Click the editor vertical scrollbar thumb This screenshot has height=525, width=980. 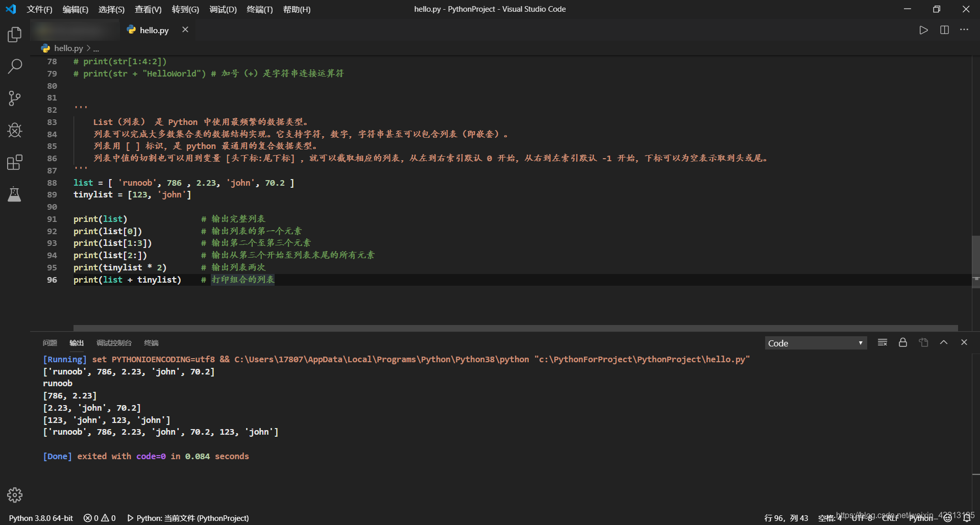coord(976,262)
